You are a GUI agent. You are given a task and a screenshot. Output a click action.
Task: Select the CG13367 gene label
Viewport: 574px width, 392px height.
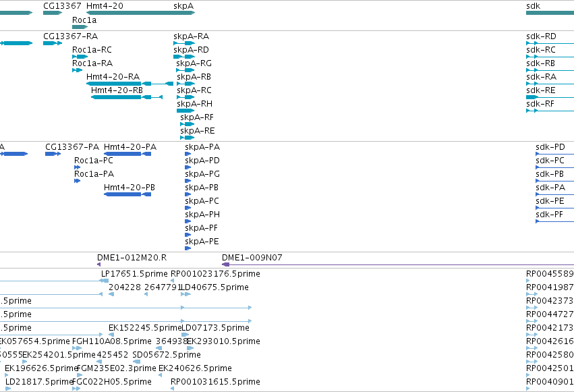pos(62,6)
